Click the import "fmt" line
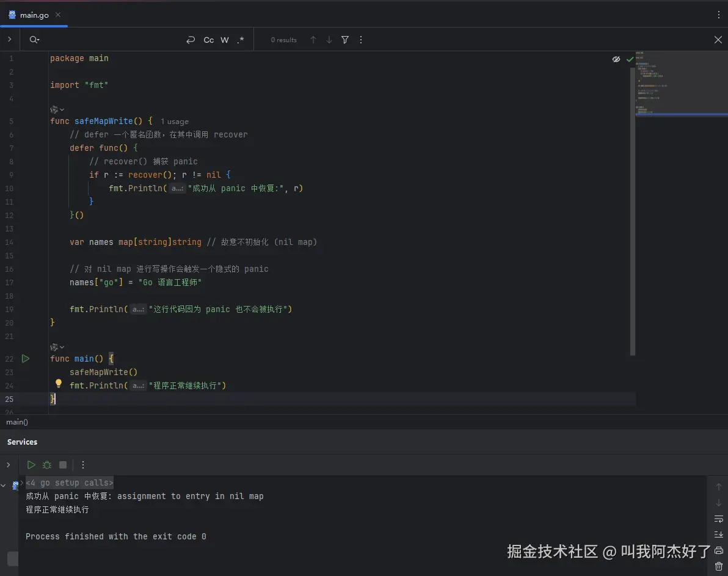728x576 pixels. (79, 85)
